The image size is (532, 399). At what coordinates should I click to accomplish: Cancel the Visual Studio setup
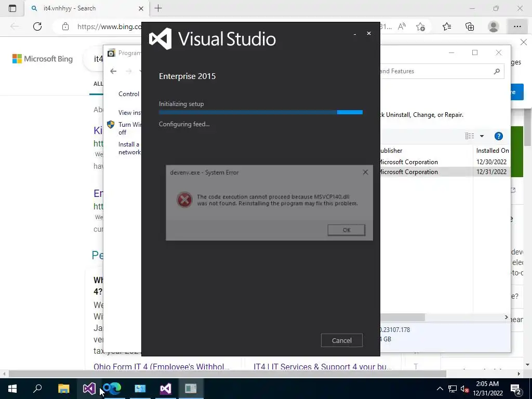click(342, 340)
